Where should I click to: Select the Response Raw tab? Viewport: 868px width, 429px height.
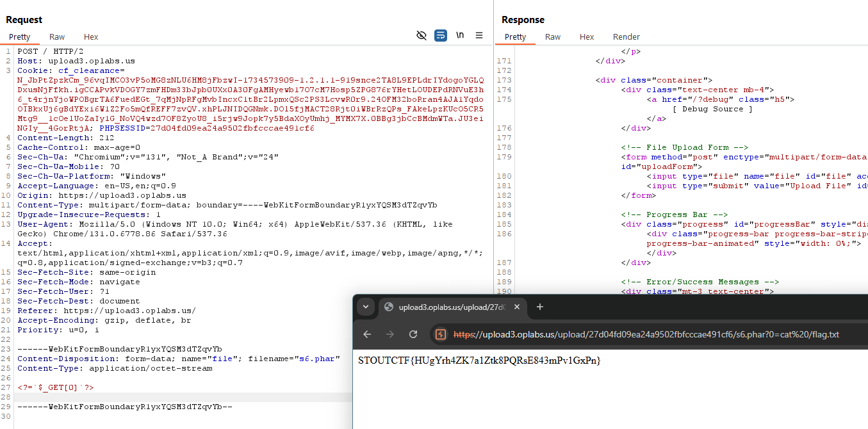pos(553,37)
